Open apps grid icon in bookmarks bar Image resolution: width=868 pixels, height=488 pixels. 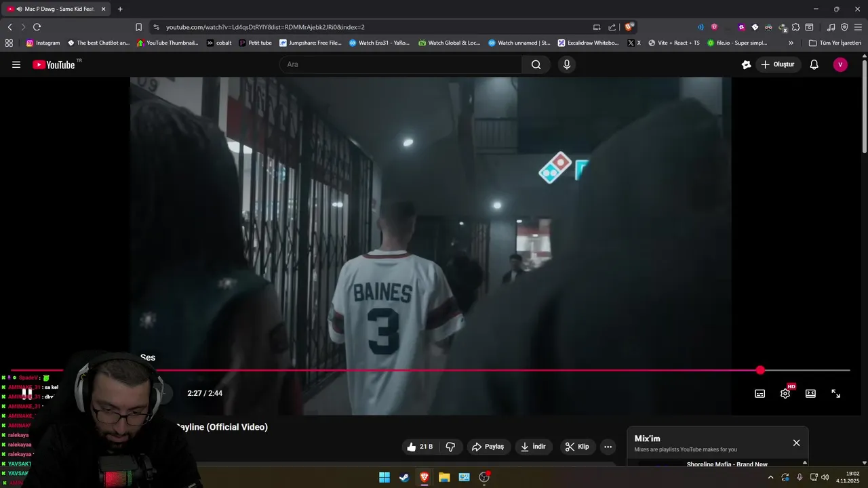click(9, 43)
